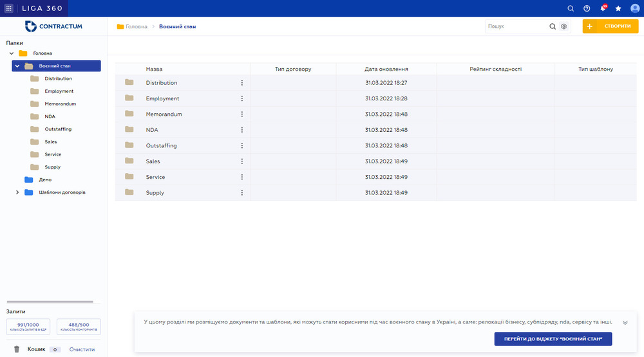Click Перейти до віджету Воєнний стан button

553,339
